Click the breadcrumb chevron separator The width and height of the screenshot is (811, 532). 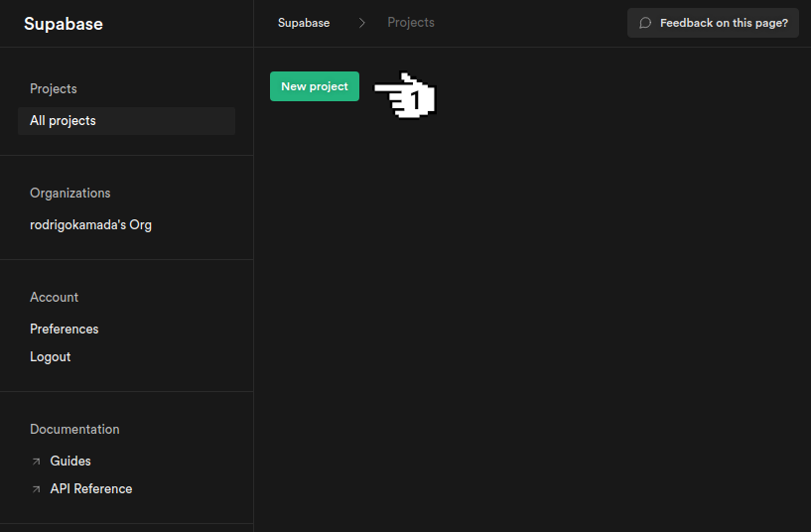[362, 23]
